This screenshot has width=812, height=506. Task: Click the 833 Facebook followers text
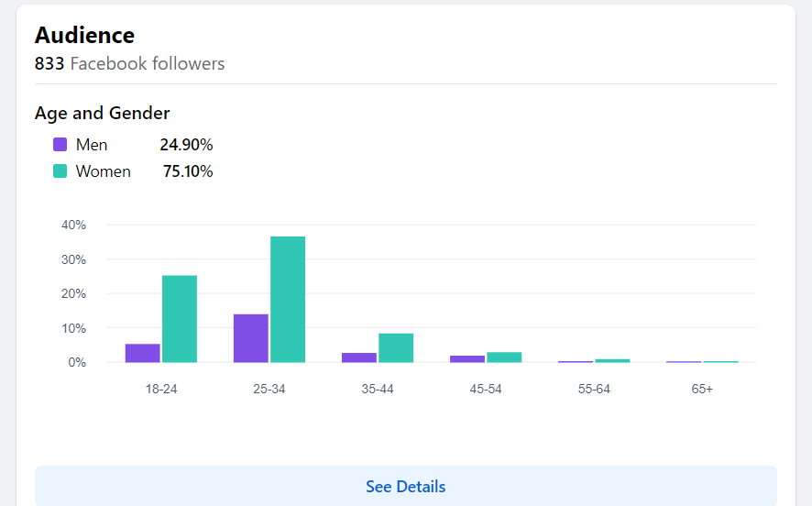coord(129,63)
